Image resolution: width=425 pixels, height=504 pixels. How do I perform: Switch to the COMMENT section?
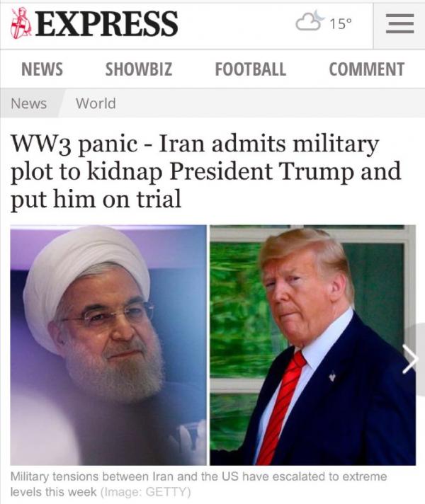pyautogui.click(x=366, y=69)
